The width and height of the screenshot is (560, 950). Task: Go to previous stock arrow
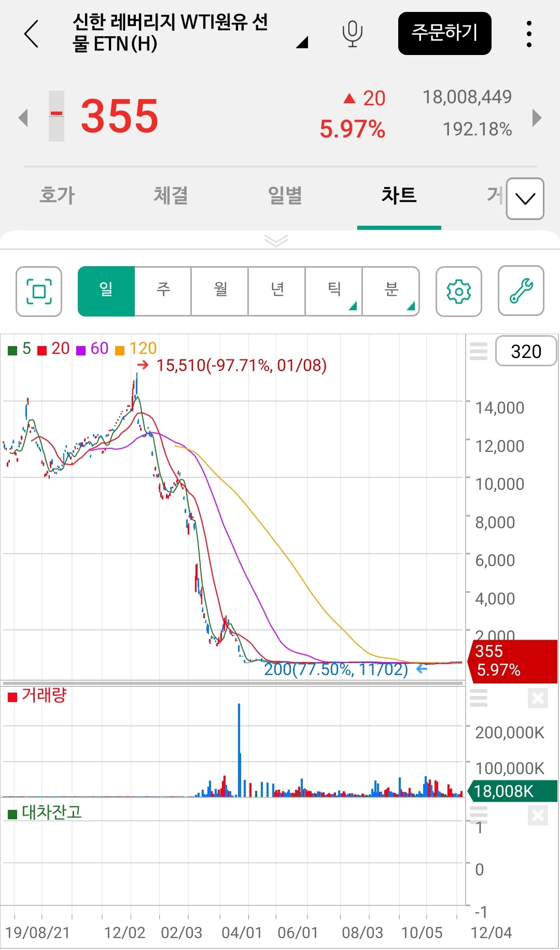[x=23, y=118]
